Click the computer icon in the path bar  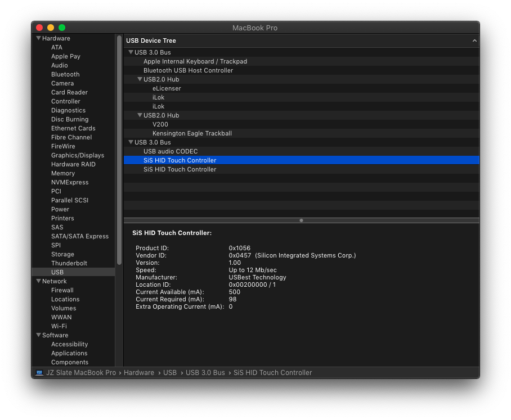point(39,373)
